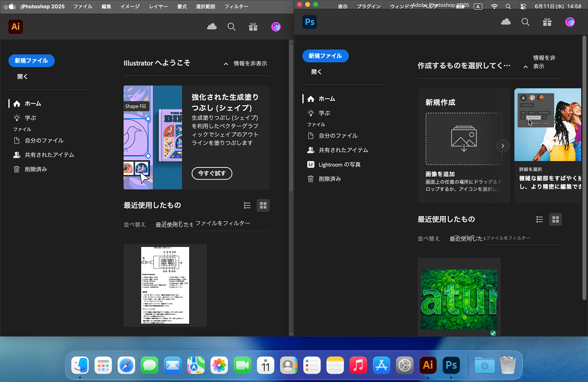Open Wi-Fi status in menu bar
This screenshot has width=588, height=382.
point(494,6)
